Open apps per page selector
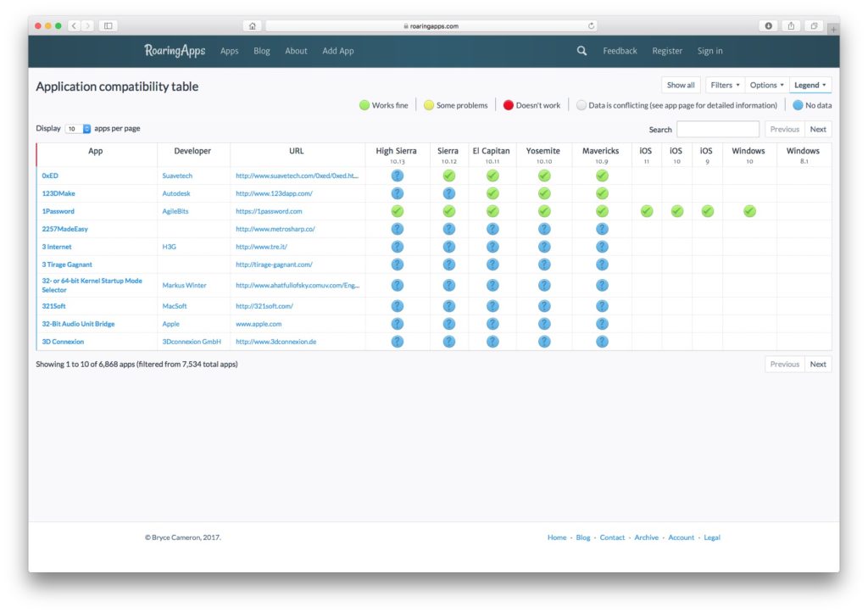 78,129
